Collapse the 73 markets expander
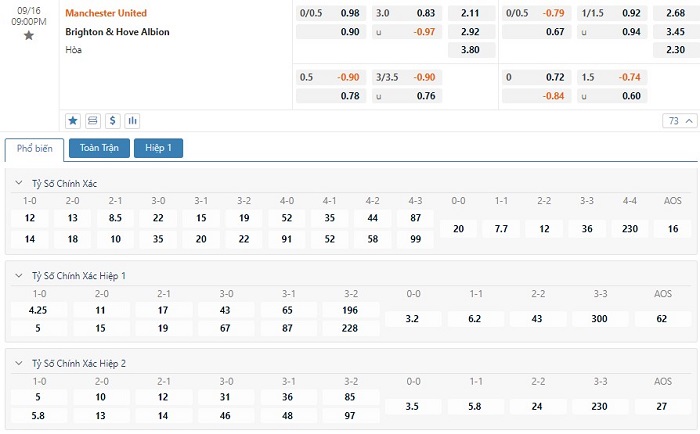 click(x=678, y=121)
